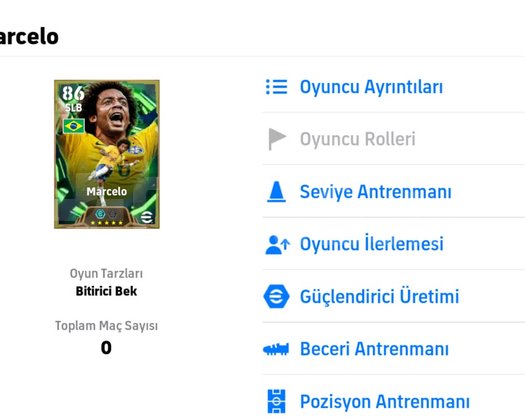The image size is (525, 420).
Task: Click the list icon beside Oyuncu Ayrıntıları
Action: coord(277,87)
